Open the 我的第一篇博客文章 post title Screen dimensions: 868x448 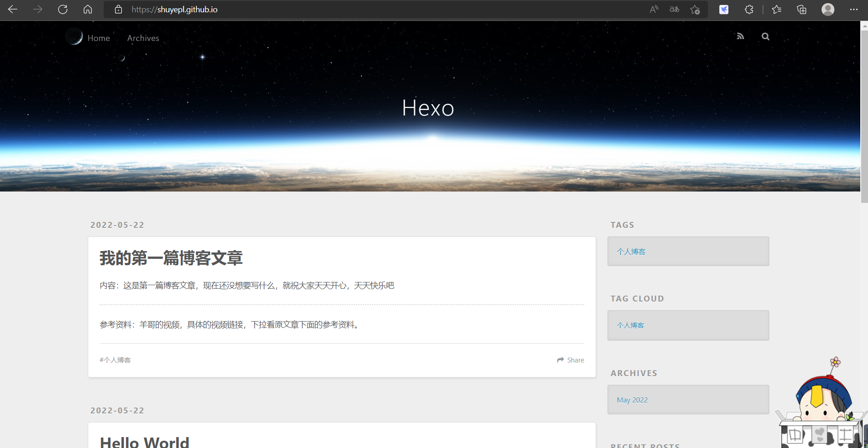pos(171,258)
